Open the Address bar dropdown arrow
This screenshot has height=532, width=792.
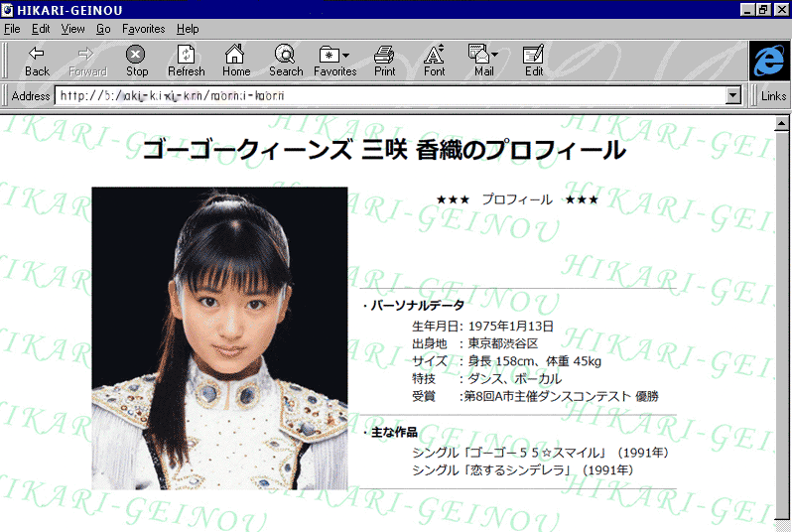[x=733, y=96]
